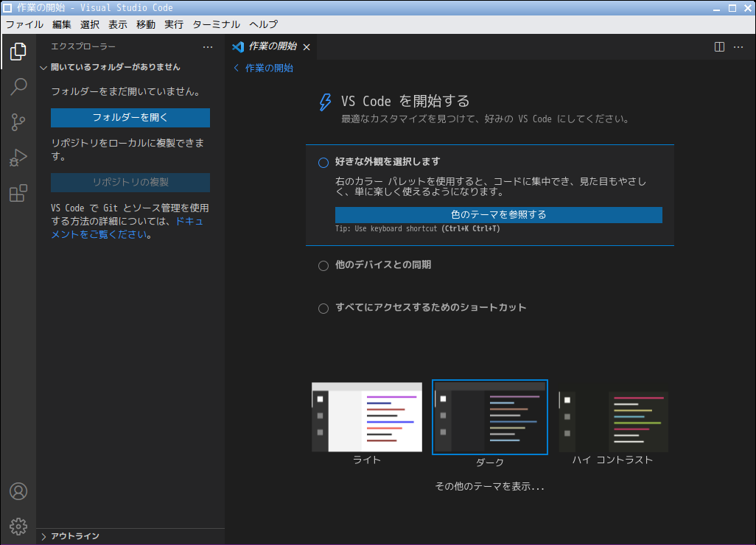Open the Search view icon

18,87
